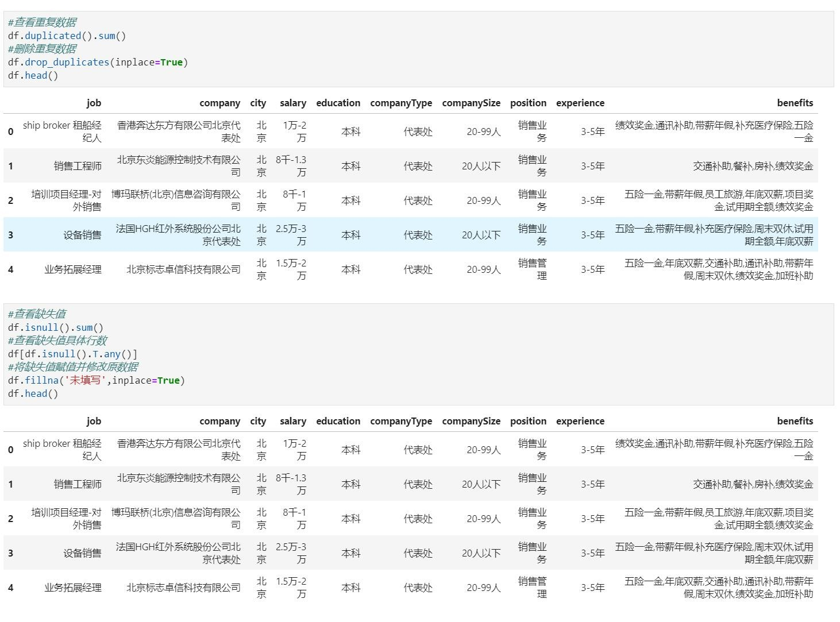Select the comment #查看缺失值
840x622 pixels.
point(37,314)
